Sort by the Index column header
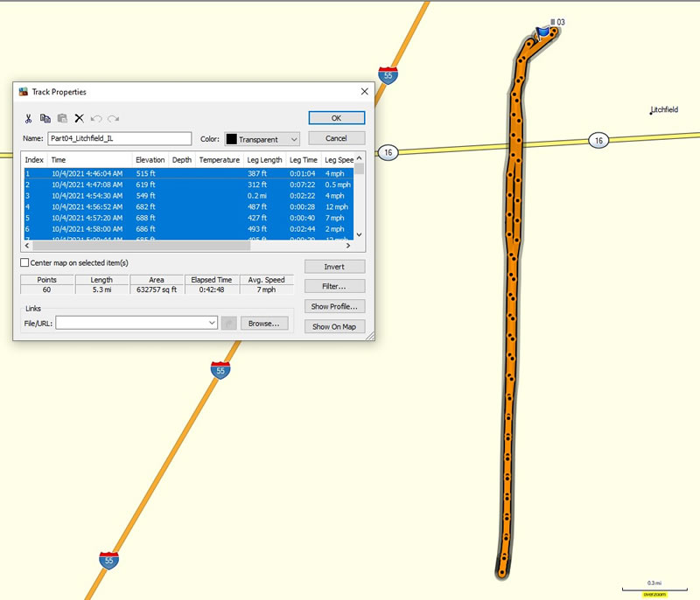 [34, 160]
